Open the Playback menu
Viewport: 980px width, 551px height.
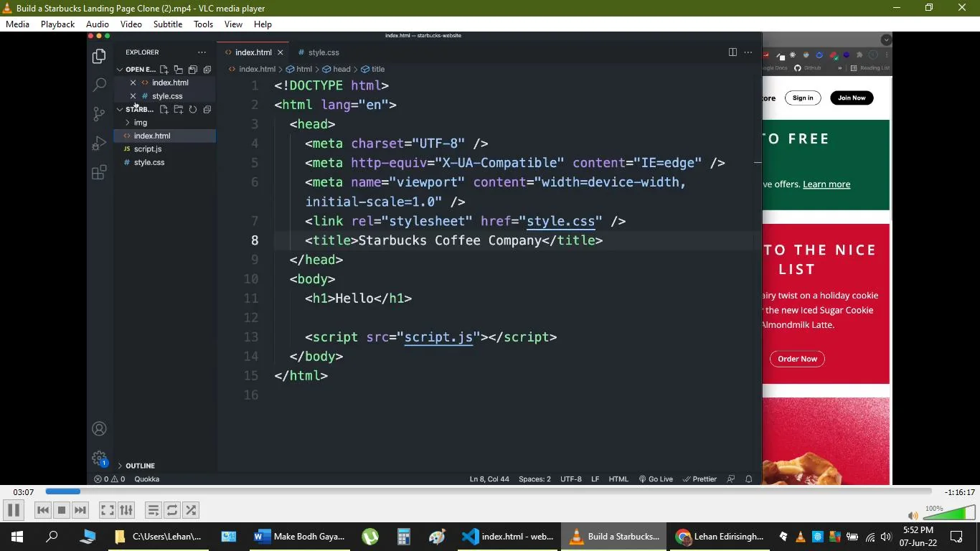(57, 24)
